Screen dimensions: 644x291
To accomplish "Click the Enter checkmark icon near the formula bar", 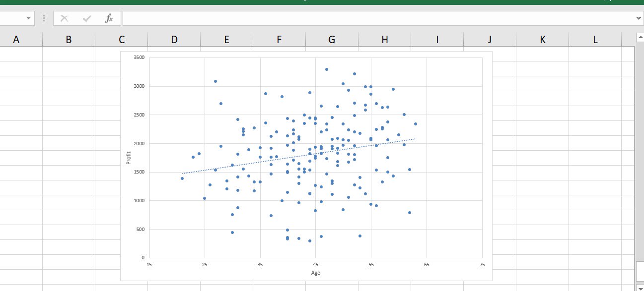I will point(85,18).
